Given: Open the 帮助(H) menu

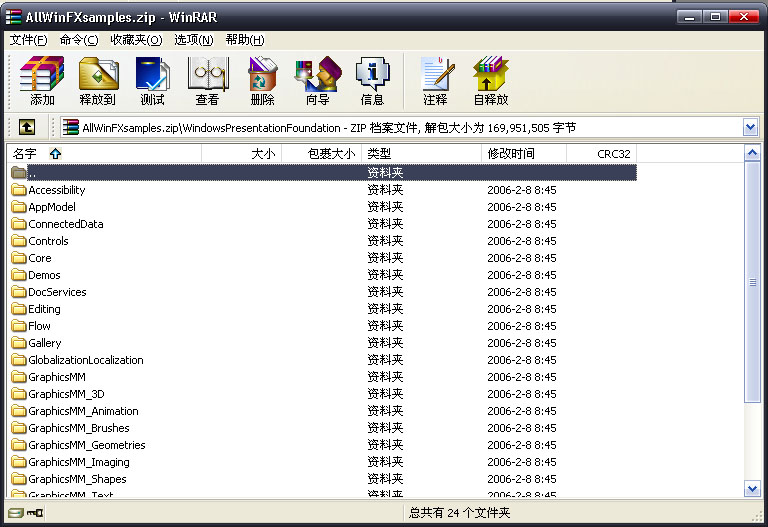Looking at the screenshot, I should click(x=245, y=40).
